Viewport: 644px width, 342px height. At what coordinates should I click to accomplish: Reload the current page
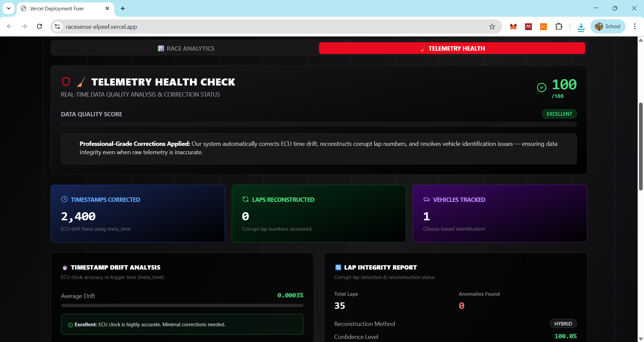(x=40, y=26)
